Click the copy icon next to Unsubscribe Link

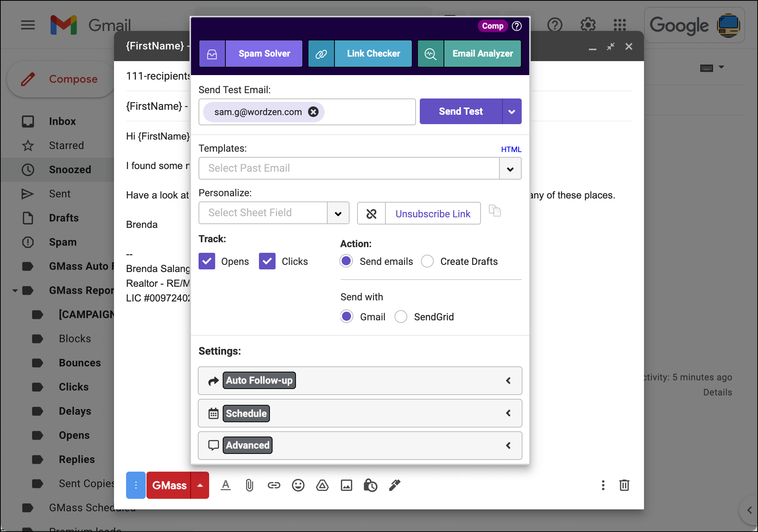(495, 211)
